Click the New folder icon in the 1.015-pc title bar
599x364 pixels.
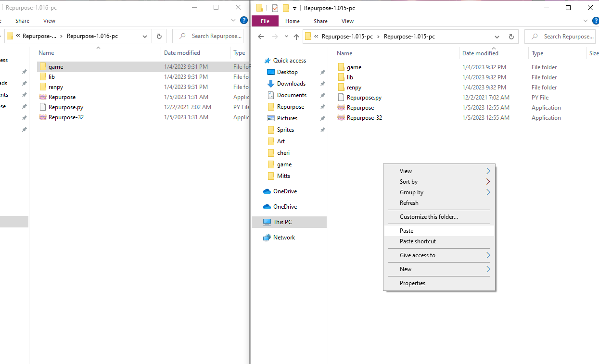pos(286,8)
